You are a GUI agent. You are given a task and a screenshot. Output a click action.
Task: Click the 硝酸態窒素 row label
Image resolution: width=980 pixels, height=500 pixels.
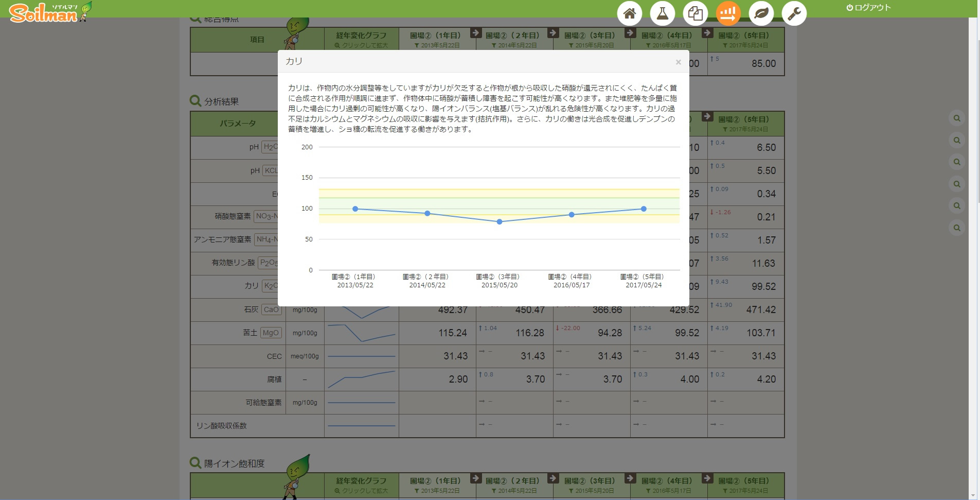(x=233, y=216)
